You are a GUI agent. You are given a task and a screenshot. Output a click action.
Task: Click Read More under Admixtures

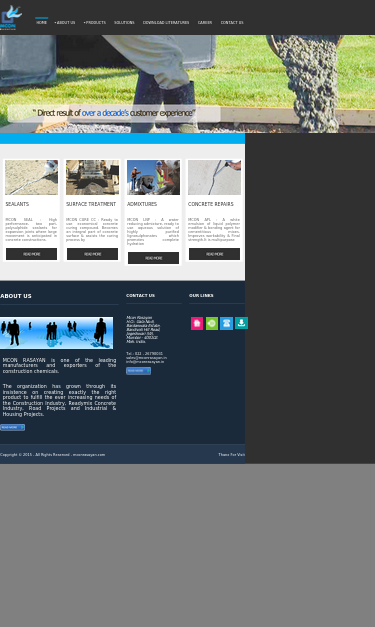click(154, 258)
